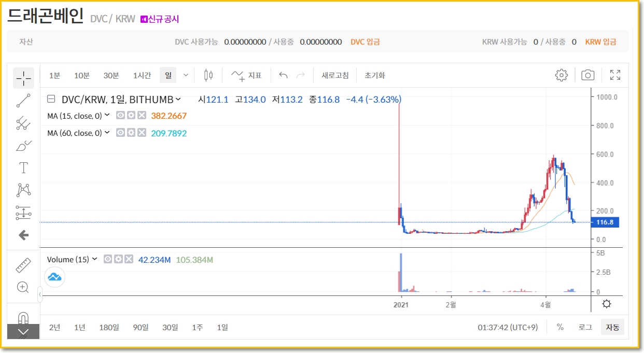Take a chart snapshot with camera icon
Viewport: 644px width, 353px height.
(587, 75)
